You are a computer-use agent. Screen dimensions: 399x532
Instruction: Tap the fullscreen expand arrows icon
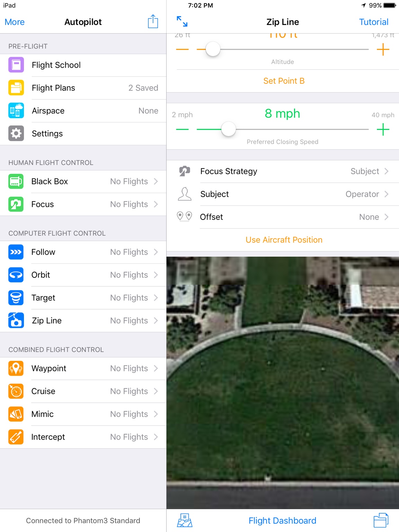[182, 21]
